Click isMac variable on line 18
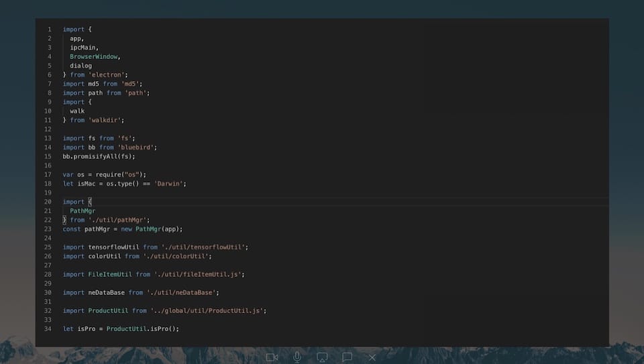 click(x=87, y=184)
